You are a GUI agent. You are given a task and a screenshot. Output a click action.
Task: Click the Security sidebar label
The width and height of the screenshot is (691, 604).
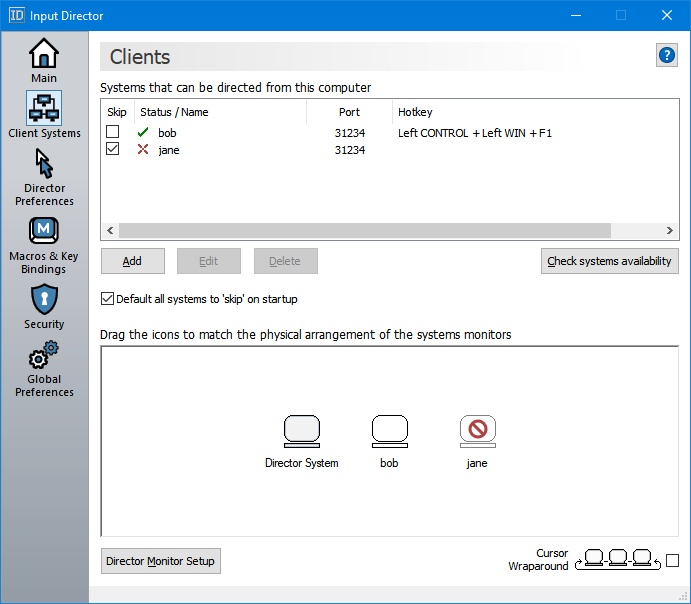click(44, 324)
